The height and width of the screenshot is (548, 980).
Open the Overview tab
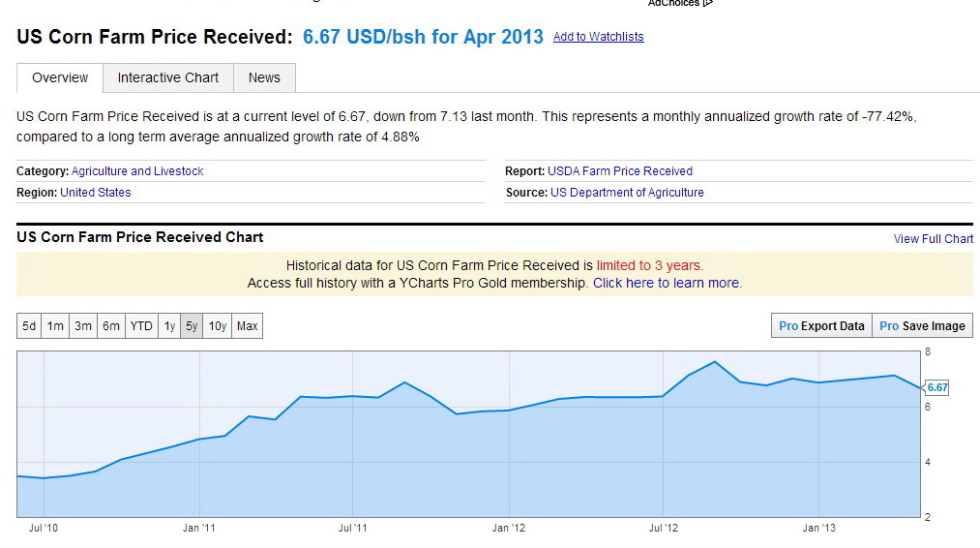pyautogui.click(x=60, y=77)
